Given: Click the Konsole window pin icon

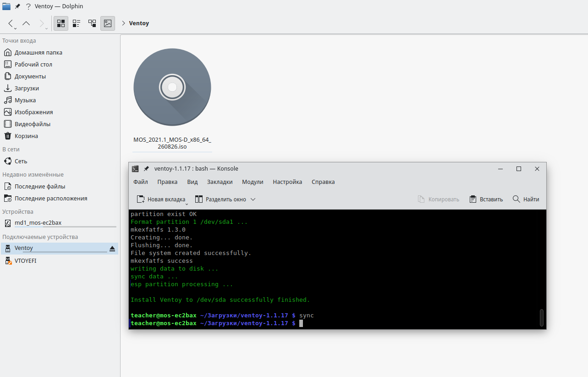Looking at the screenshot, I should coord(146,169).
